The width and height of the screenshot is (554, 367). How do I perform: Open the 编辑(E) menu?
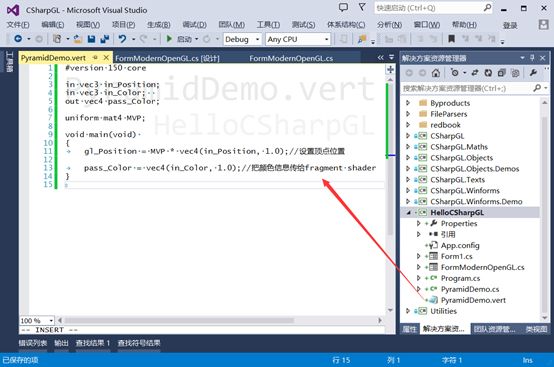click(x=53, y=25)
